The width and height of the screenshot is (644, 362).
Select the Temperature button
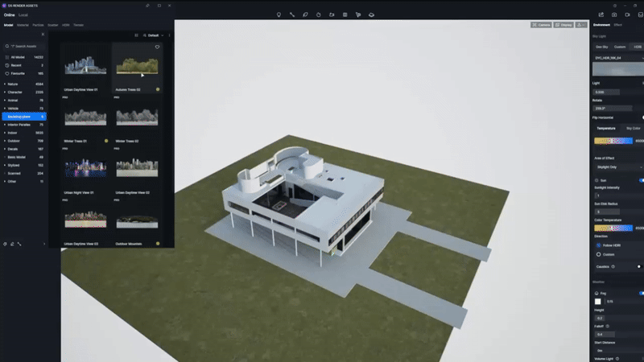(606, 129)
